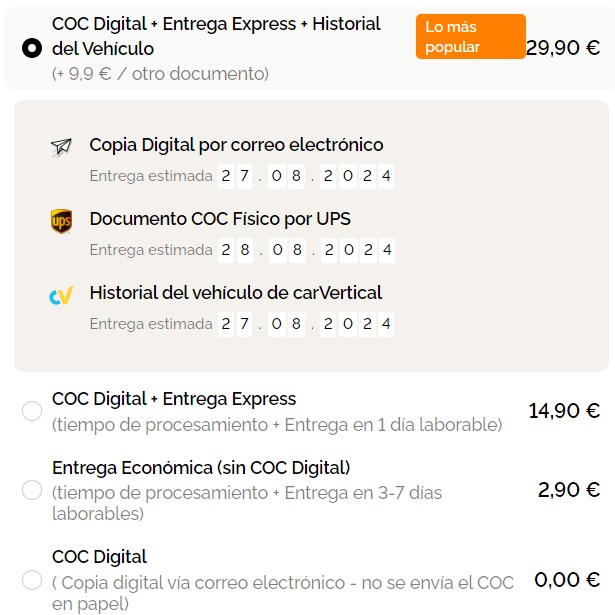Click the carVertical estimated date 27.08.2024

coord(306,324)
